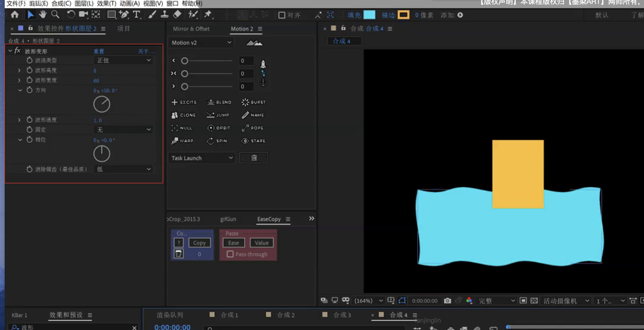The image size is (644, 330).
Task: Toggle the 方向 stopwatch
Action: coord(29,90)
